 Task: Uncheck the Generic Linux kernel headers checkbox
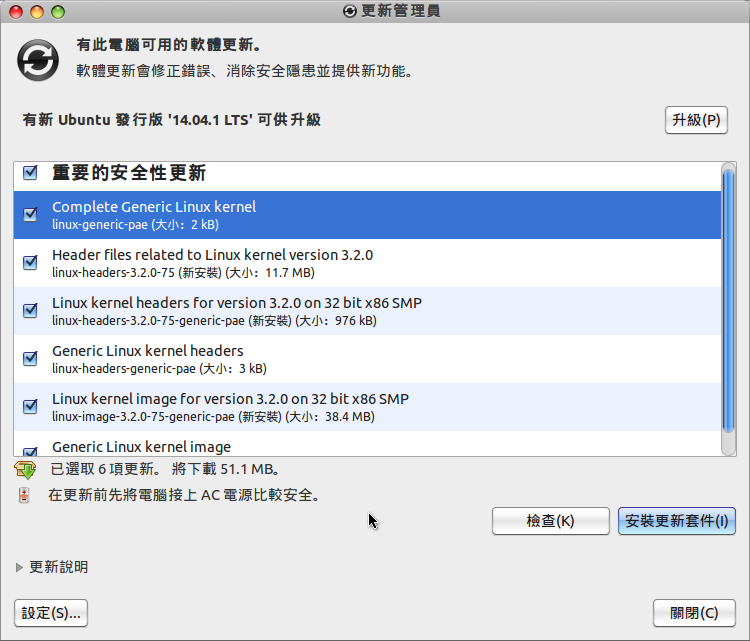click(x=30, y=358)
